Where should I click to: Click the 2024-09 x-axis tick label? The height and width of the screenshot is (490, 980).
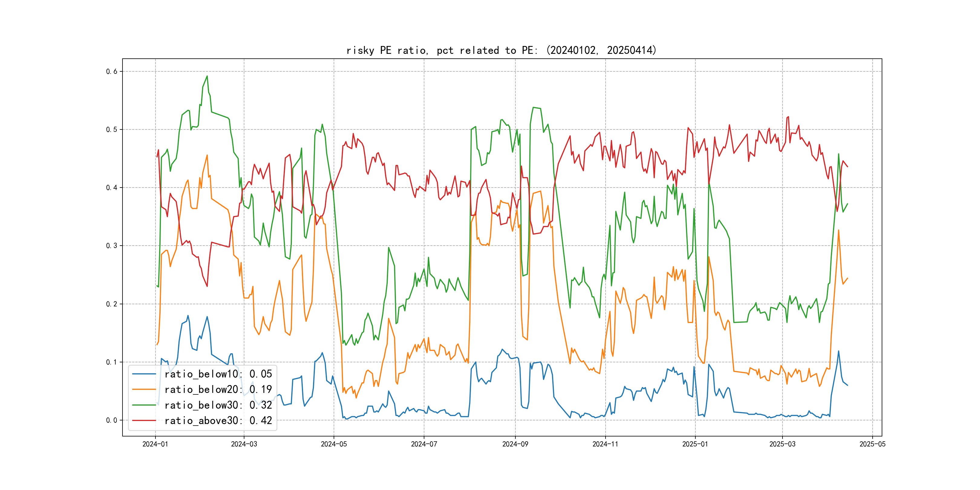tap(515, 444)
